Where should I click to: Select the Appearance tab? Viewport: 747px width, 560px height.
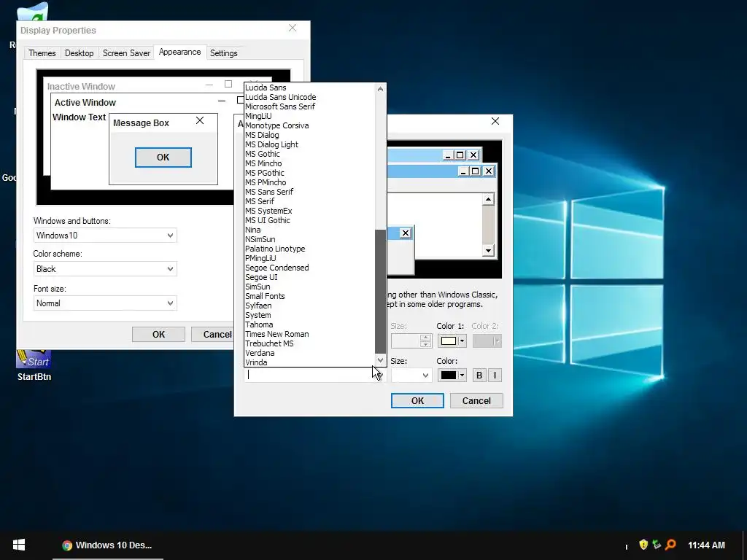point(179,52)
